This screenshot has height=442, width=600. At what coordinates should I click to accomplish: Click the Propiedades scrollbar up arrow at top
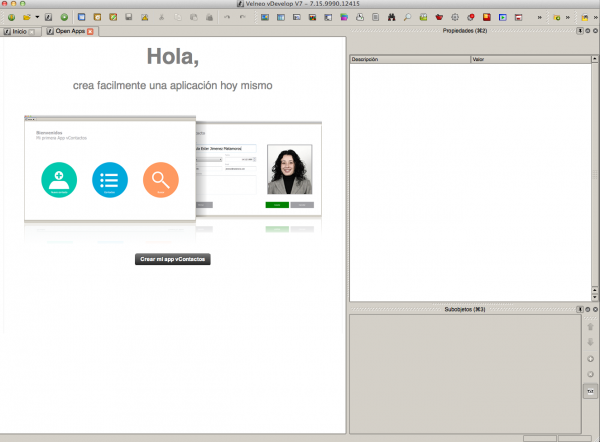(595, 59)
